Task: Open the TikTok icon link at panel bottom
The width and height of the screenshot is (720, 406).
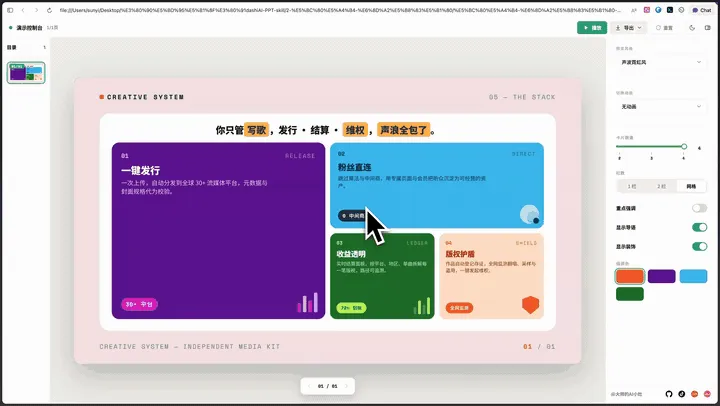Action: coord(681,394)
